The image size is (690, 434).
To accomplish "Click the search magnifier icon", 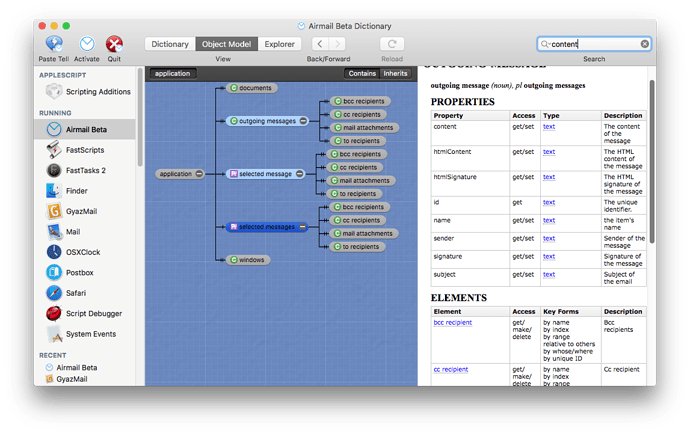I will point(545,44).
